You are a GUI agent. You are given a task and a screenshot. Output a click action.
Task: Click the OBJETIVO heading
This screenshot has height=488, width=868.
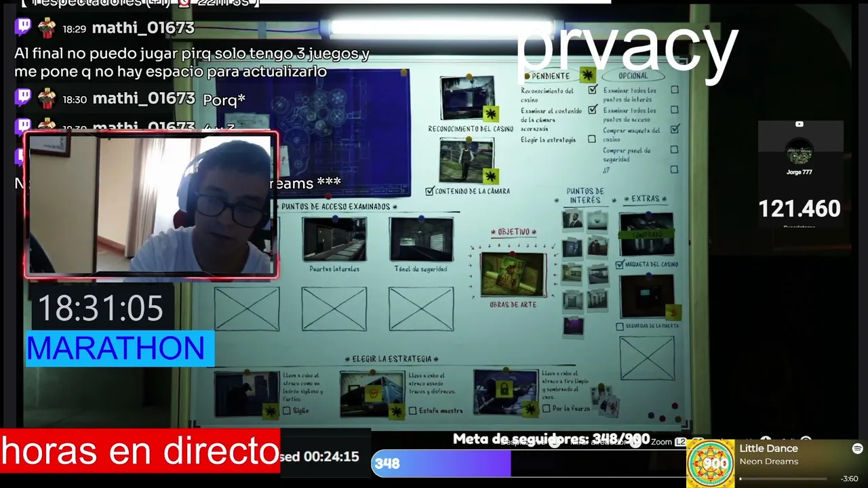point(513,232)
